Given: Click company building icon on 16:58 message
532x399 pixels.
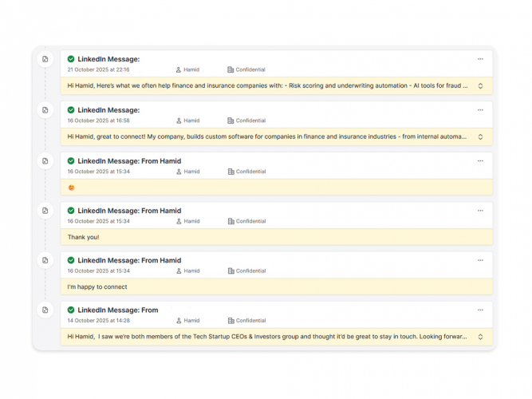Looking at the screenshot, I should 231,120.
